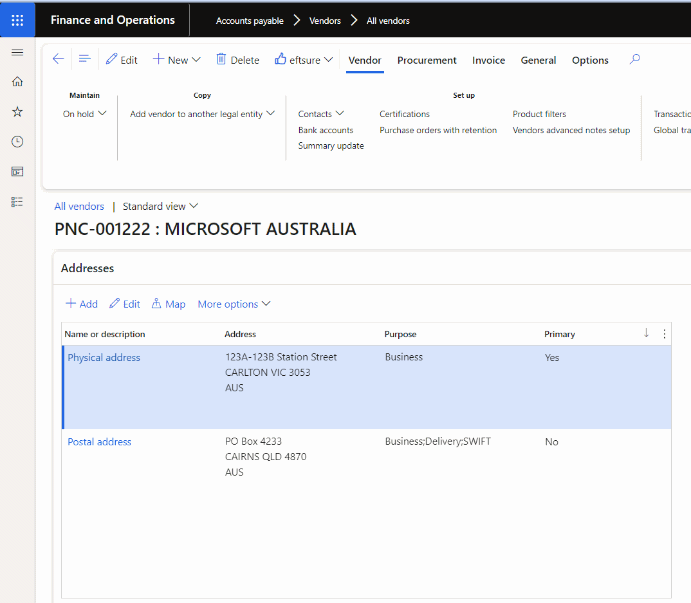
Task: Open Vendors advanced notes setup
Action: pyautogui.click(x=571, y=130)
